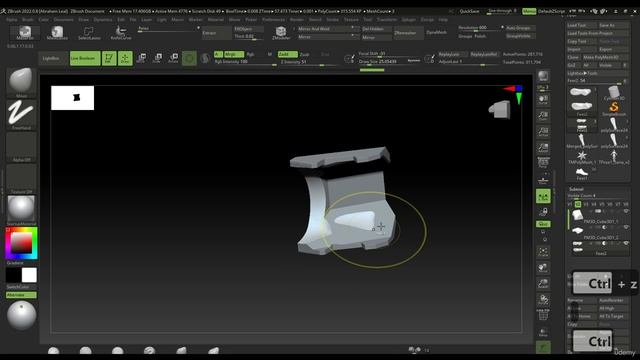
Task: Click the Menus toggle in title bar
Action: click(x=529, y=11)
